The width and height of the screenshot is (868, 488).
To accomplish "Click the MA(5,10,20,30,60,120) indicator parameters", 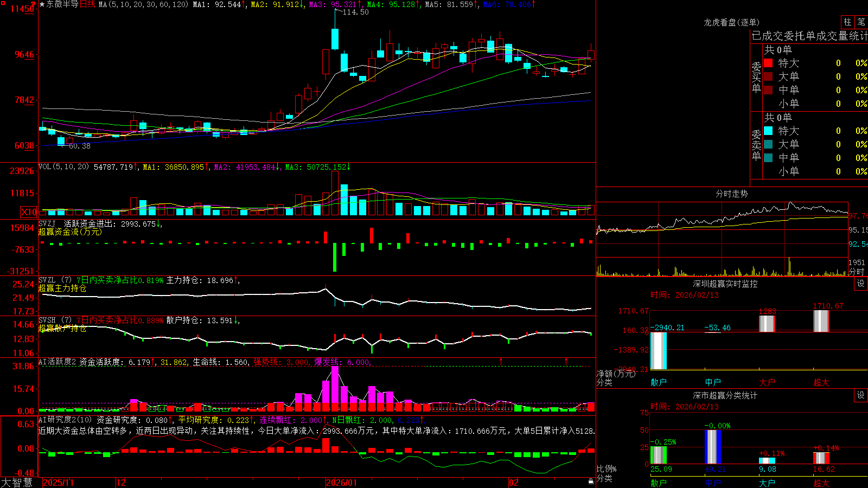I will pyautogui.click(x=143, y=4).
